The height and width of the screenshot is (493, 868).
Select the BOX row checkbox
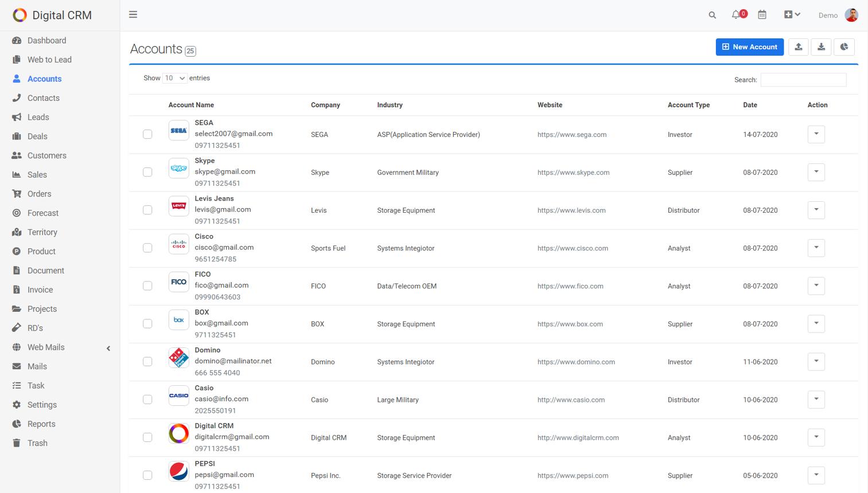point(147,323)
